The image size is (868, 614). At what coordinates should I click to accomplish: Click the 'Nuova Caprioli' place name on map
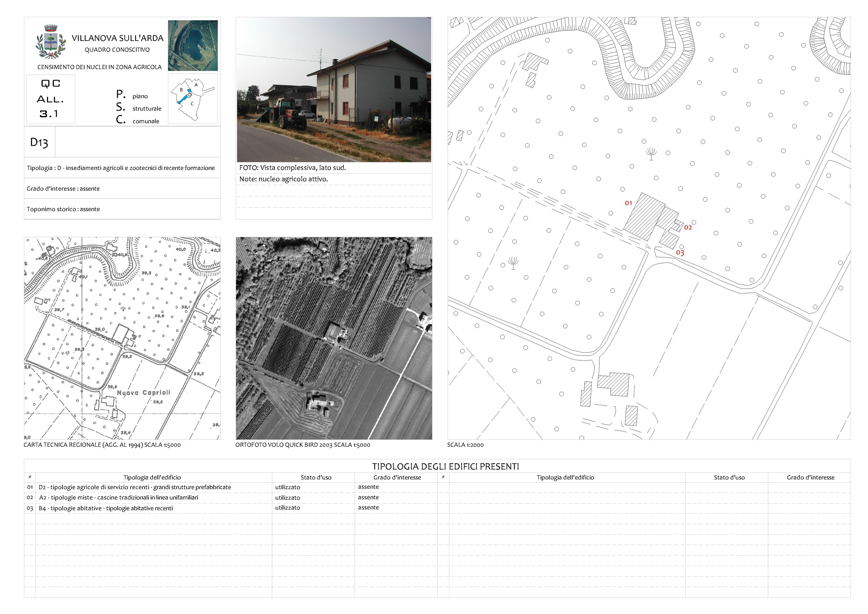click(x=144, y=392)
